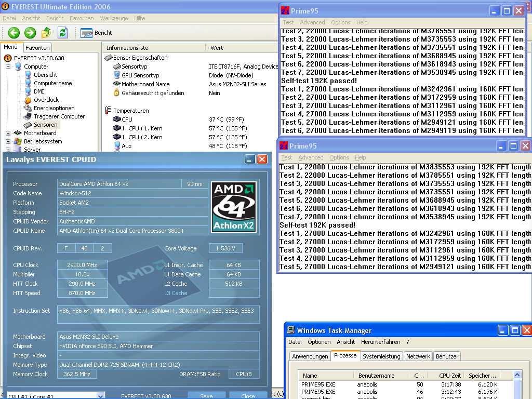Open Advanced menu in upper Prime95 window
Screen dimensions: 532x399
(x=312, y=22)
